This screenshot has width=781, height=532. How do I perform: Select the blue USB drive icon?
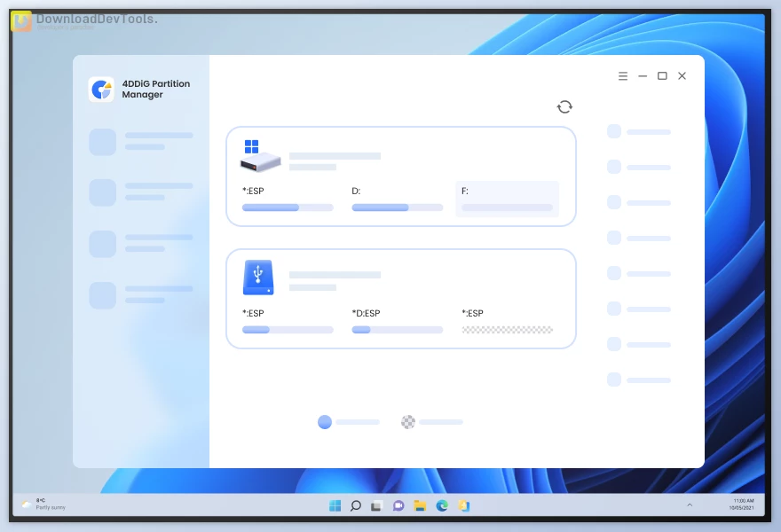pyautogui.click(x=258, y=278)
